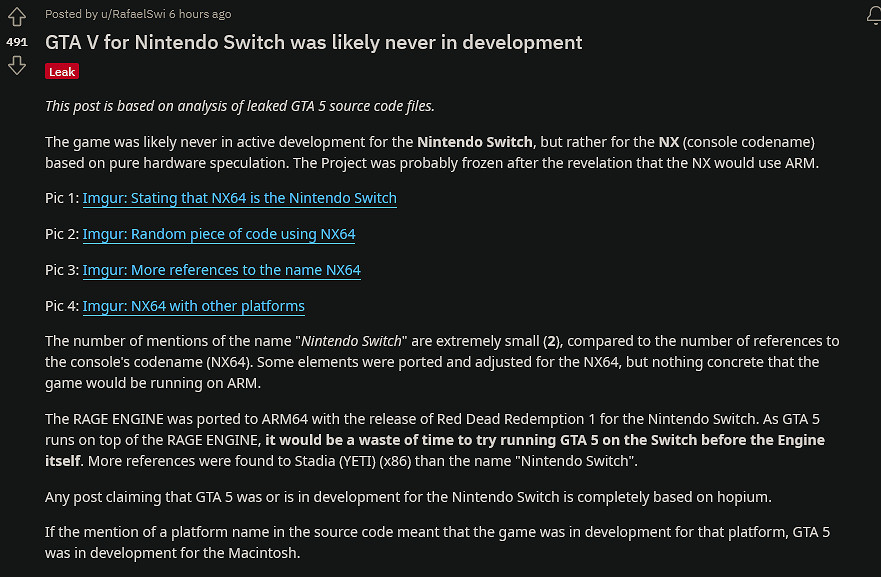Open Imgur link More references to NX64

coord(221,270)
